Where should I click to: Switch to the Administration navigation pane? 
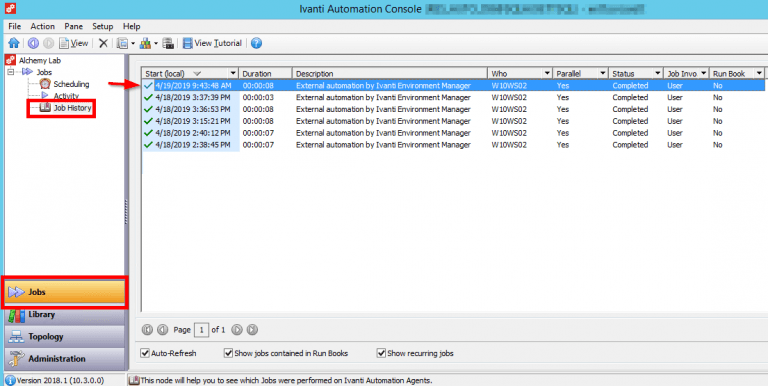pyautogui.click(x=65, y=359)
